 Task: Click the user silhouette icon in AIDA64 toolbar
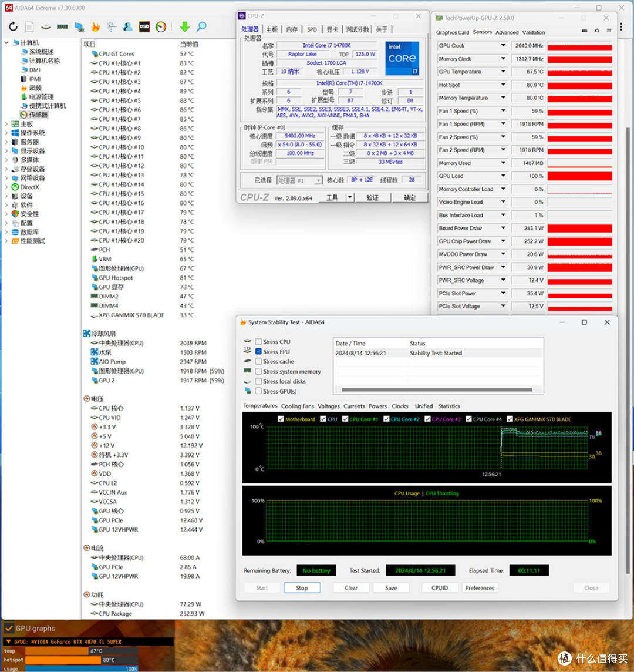127,26
